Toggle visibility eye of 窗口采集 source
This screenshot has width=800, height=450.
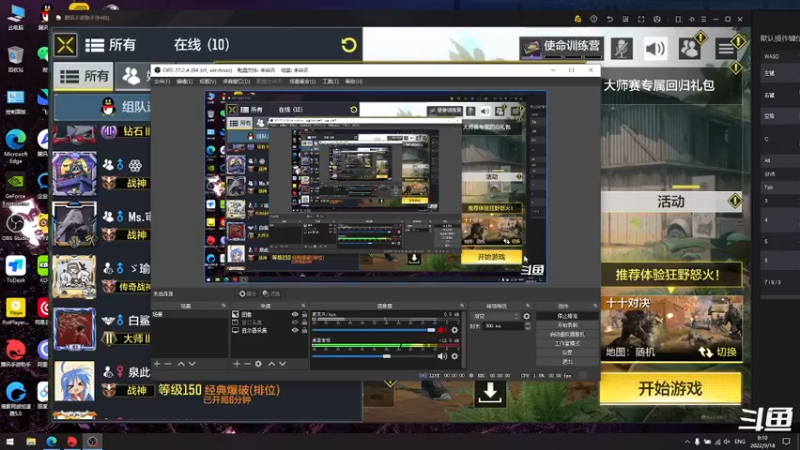click(x=295, y=322)
